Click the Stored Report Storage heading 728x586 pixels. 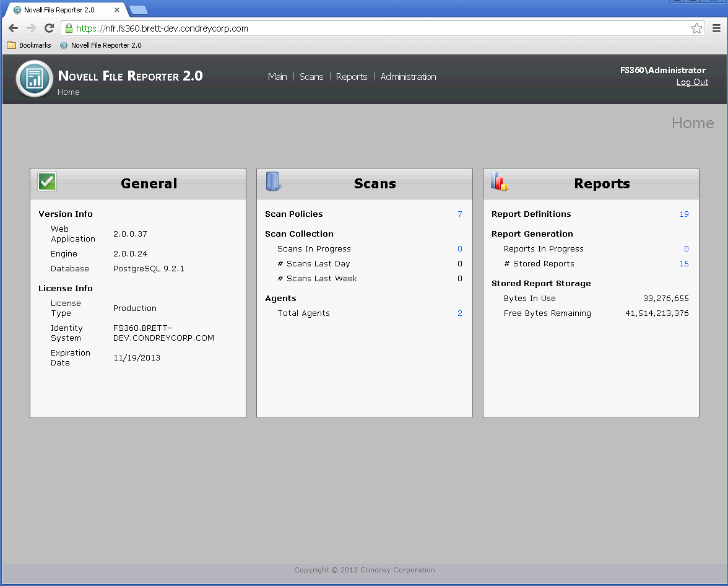point(541,284)
